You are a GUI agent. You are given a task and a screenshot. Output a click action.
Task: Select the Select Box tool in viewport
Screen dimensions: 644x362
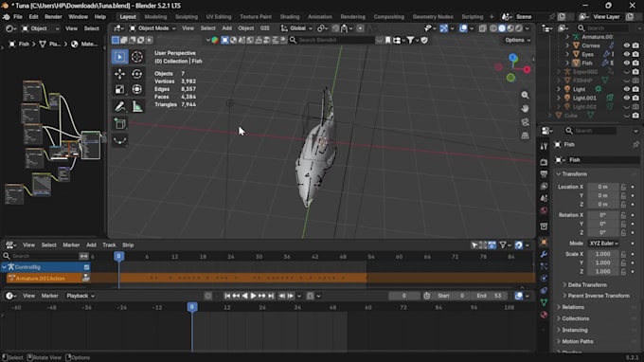[119, 57]
